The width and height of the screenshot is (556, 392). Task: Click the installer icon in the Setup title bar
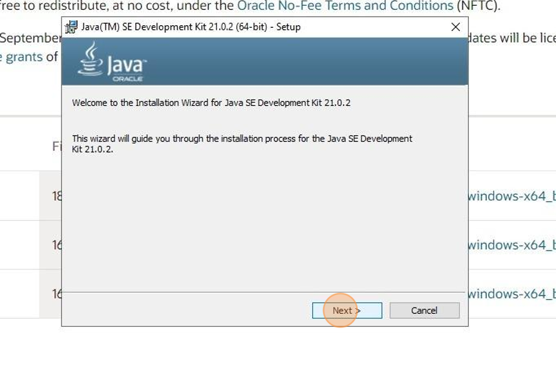pyautogui.click(x=71, y=27)
